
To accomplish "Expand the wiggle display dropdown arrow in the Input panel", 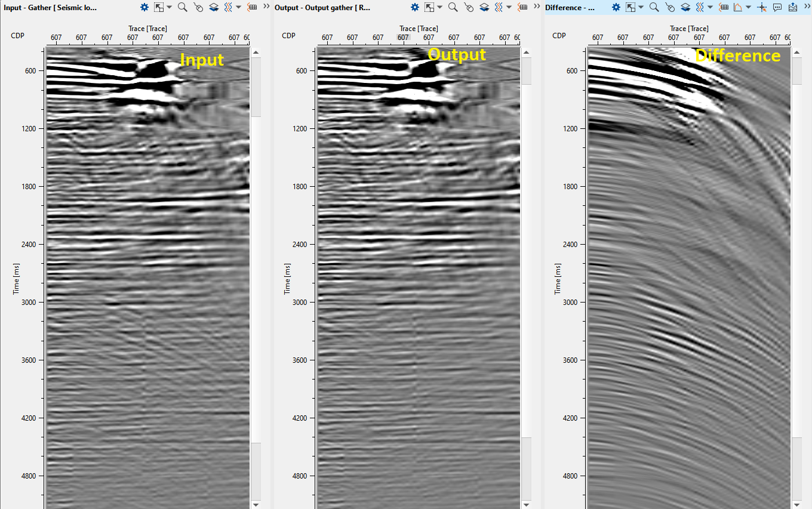I will pos(238,7).
